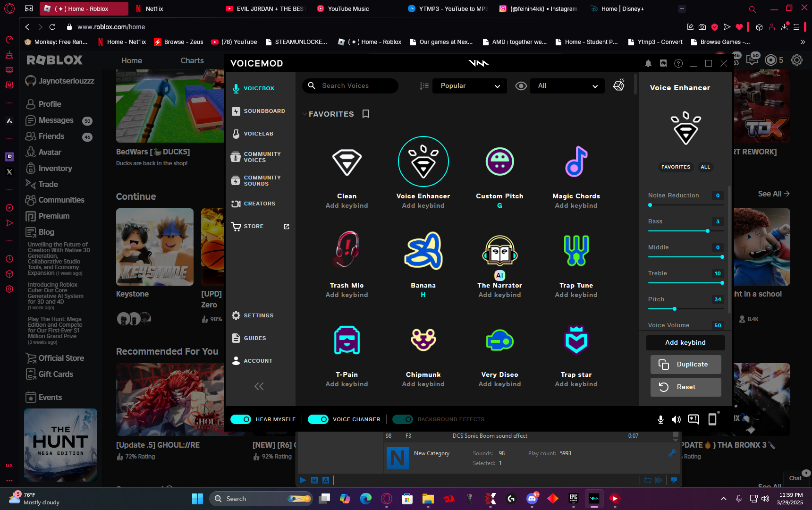Select the Chipmunk voice icon

(423, 340)
